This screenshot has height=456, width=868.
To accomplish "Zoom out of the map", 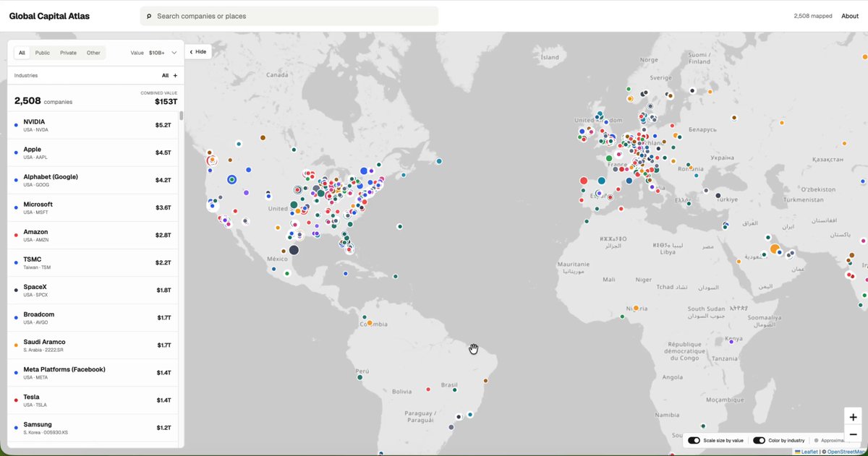I will [853, 434].
